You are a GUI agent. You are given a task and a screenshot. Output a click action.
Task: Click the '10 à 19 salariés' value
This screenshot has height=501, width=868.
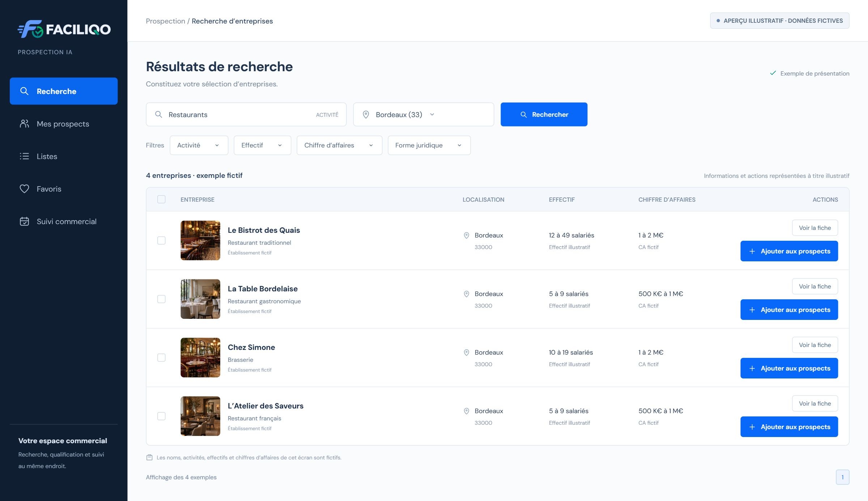[x=571, y=352]
